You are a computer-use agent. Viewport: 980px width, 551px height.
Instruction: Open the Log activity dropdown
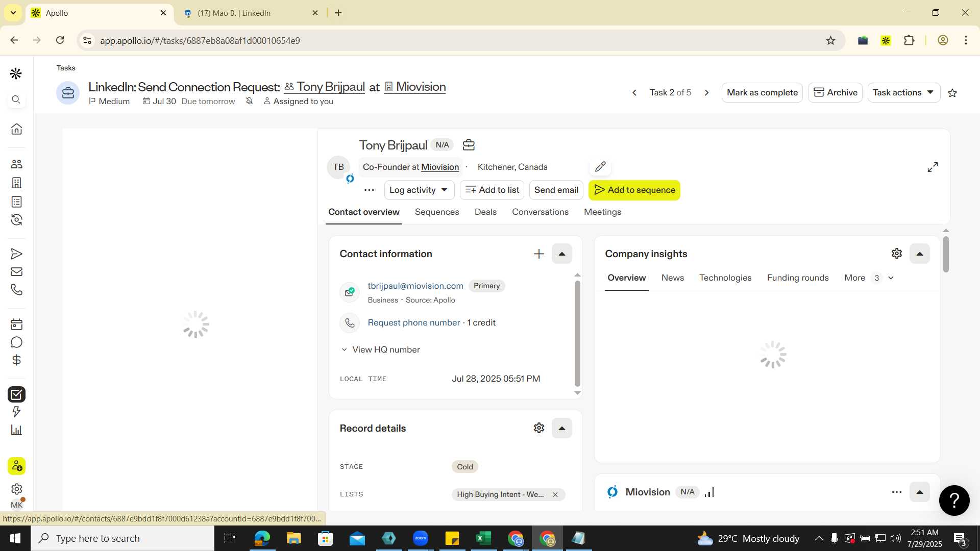(419, 190)
